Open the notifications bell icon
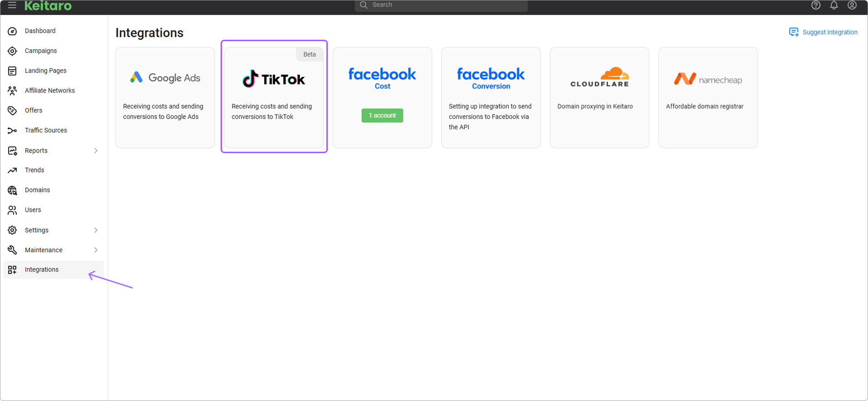Image resolution: width=868 pixels, height=401 pixels. coord(834,5)
